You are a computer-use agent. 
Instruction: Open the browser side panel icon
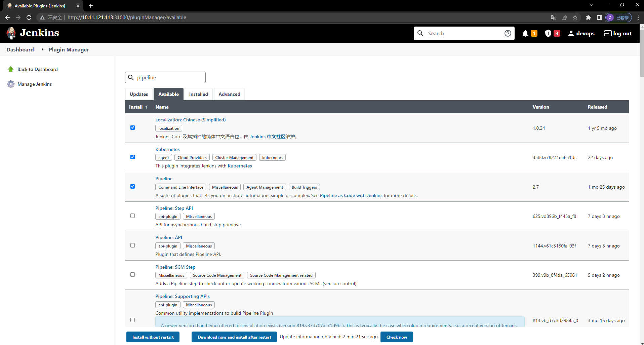[x=599, y=17]
